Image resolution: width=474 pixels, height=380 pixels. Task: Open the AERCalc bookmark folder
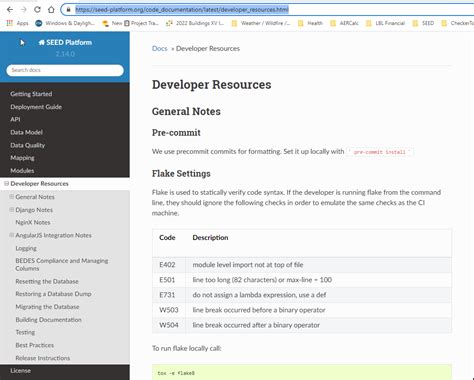344,23
